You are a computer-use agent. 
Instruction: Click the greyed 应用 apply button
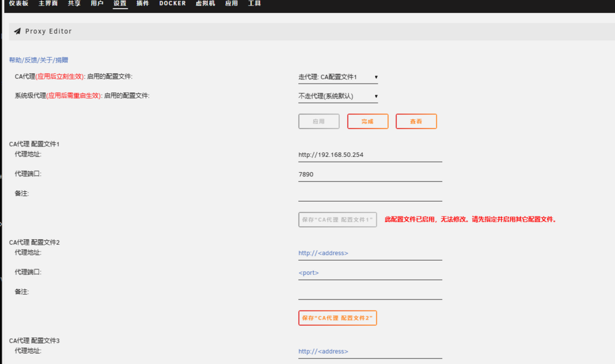pos(319,122)
